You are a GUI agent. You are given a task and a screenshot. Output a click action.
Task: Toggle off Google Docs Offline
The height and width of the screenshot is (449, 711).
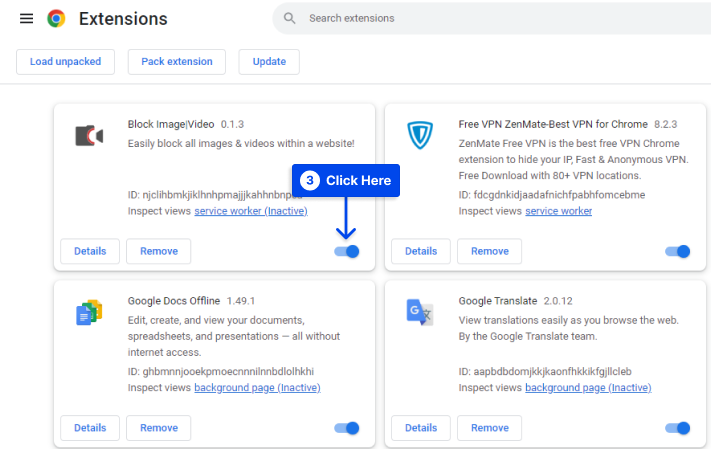347,428
